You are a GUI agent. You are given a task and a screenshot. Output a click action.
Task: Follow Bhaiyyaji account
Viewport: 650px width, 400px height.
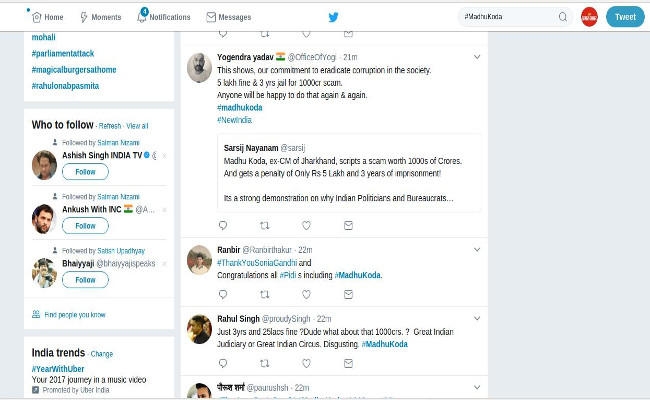click(84, 280)
